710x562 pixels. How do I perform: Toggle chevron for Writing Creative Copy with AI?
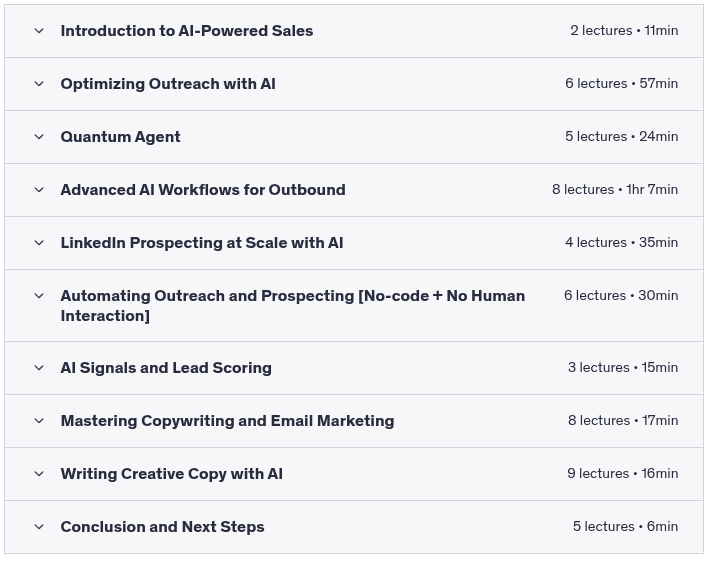(x=39, y=474)
